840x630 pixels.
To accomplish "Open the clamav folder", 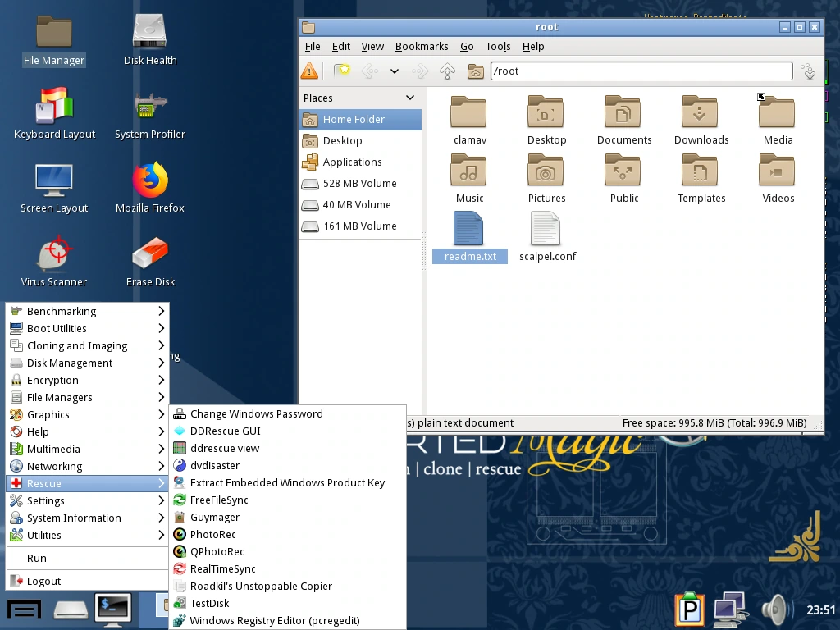I will (469, 121).
